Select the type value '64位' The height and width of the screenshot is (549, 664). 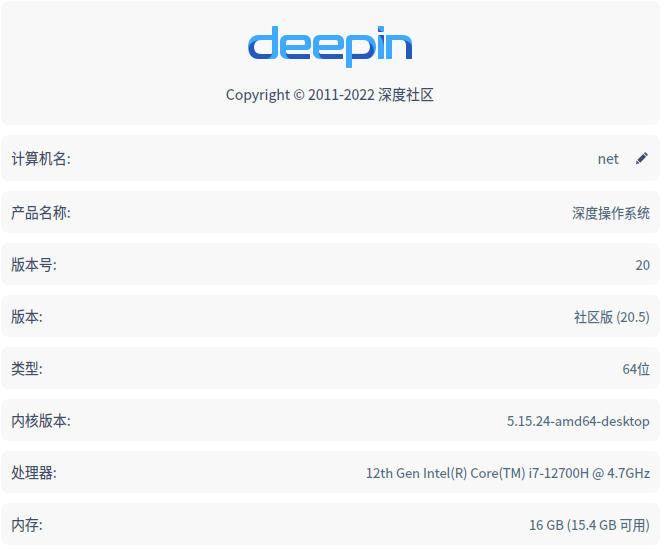point(636,369)
